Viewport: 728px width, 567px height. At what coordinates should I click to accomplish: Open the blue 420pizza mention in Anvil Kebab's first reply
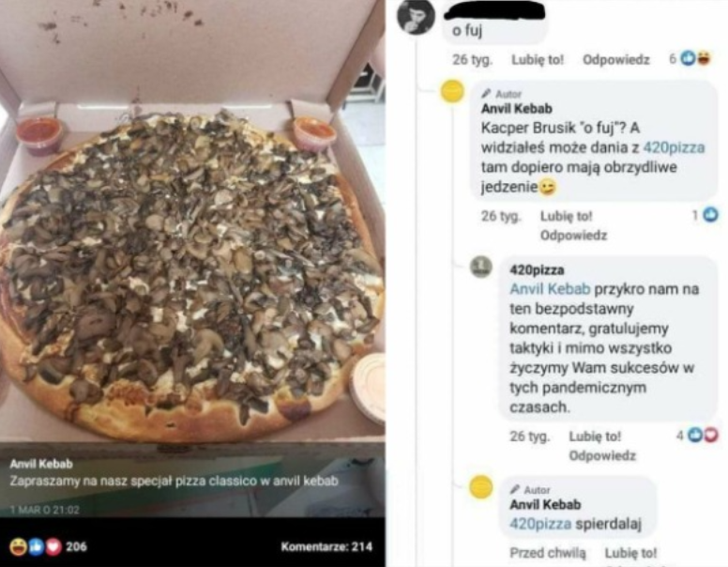(674, 147)
